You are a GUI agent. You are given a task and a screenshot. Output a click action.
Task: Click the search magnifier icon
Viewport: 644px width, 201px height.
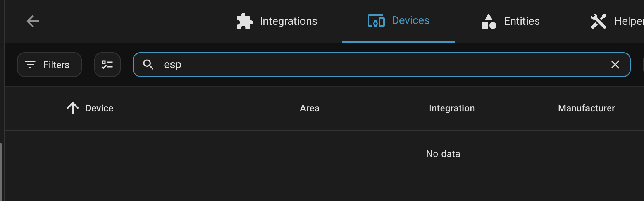[x=148, y=65]
